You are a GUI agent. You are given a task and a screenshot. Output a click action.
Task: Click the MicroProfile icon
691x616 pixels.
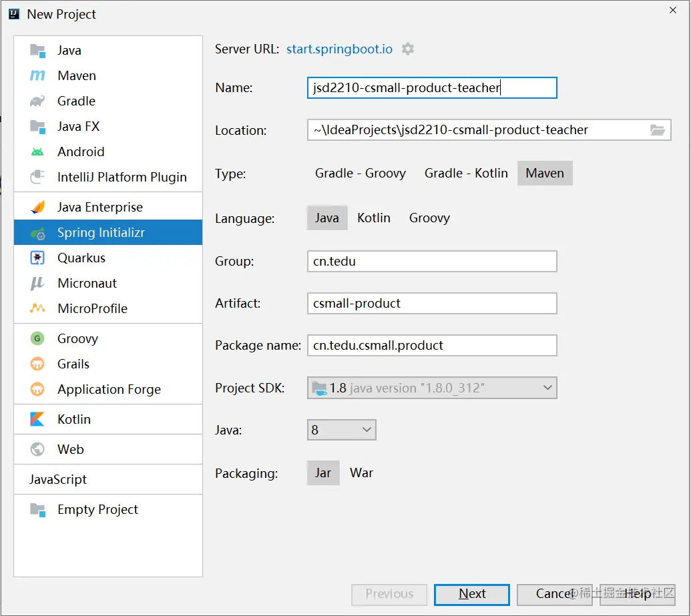tap(37, 308)
